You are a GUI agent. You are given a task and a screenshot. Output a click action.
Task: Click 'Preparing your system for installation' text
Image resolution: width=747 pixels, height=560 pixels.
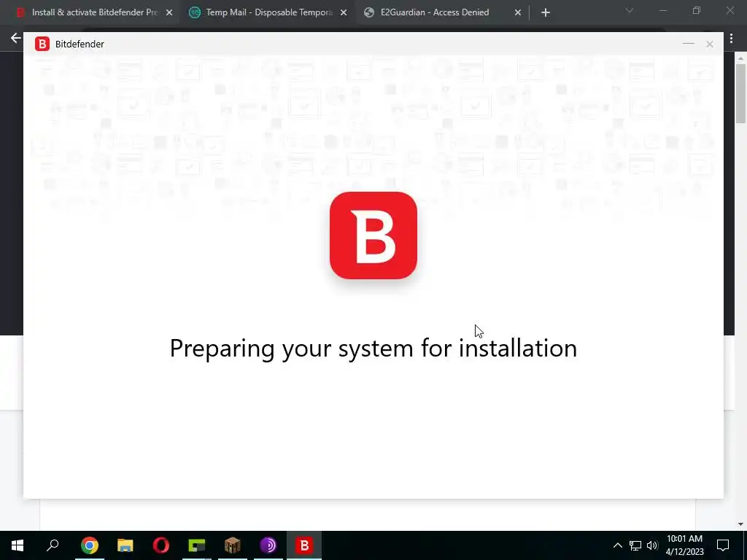(x=373, y=349)
